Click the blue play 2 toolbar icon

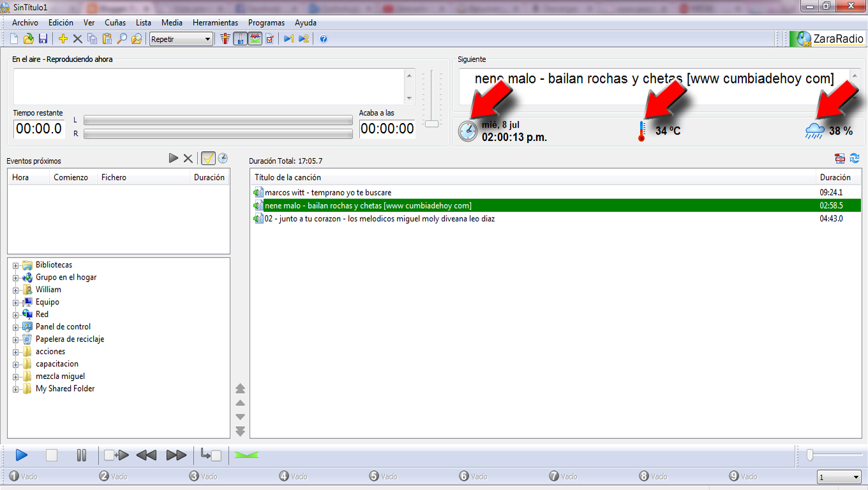(x=303, y=39)
